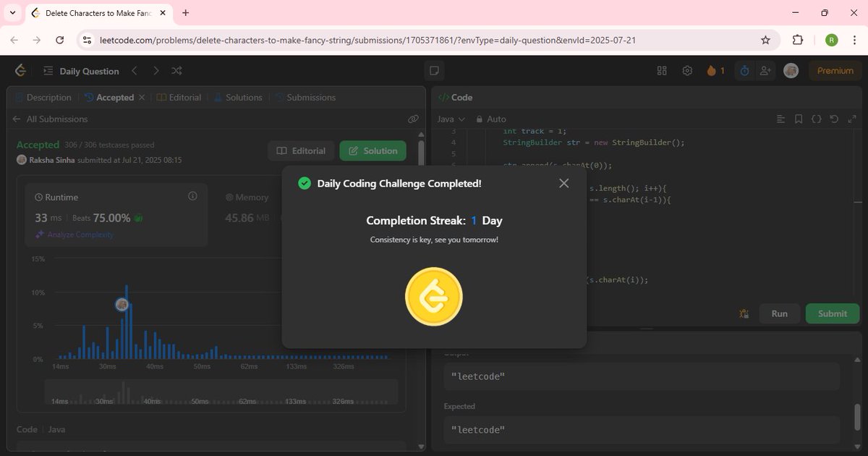Click the Editorial button
Viewport: 868px width, 456px height.
[x=302, y=151]
